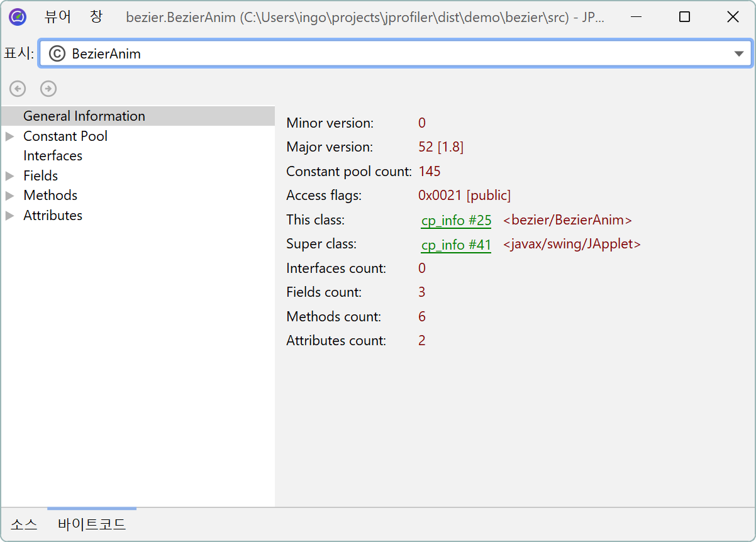
Task: Click the JProfiler app logo icon
Action: [18, 17]
